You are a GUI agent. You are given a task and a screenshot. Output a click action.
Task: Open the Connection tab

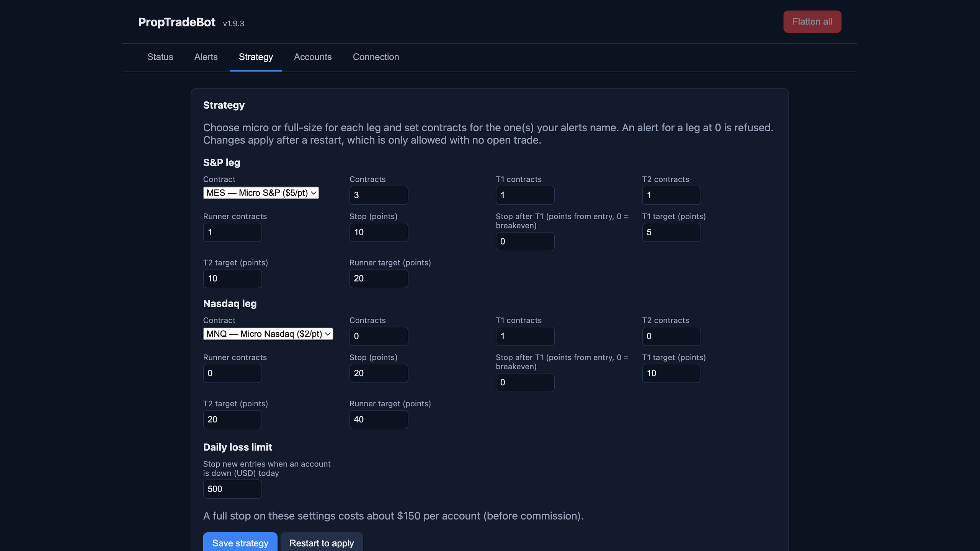coord(376,57)
